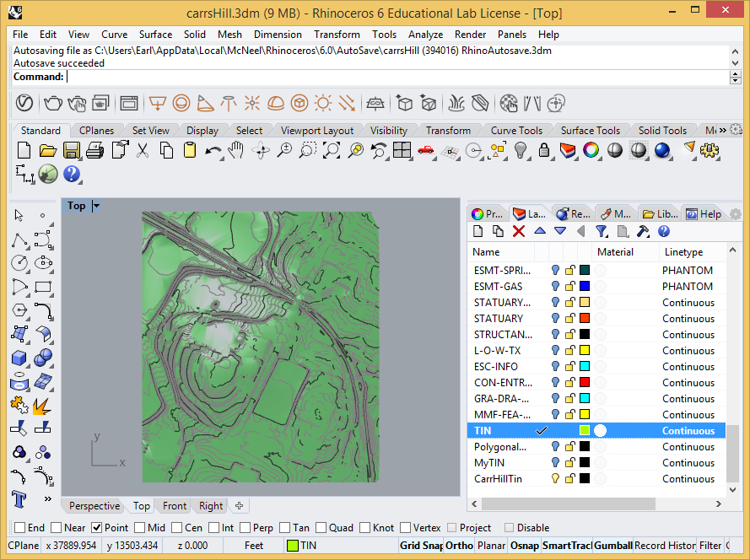Switch to the Perspective viewport tab
This screenshot has height=560, width=750.
(x=94, y=505)
